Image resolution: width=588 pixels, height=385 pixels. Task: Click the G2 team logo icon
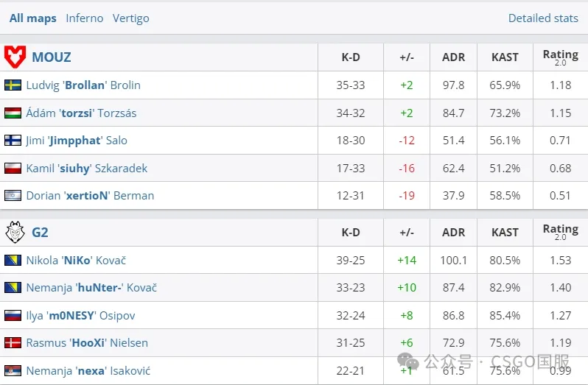pyautogui.click(x=15, y=233)
